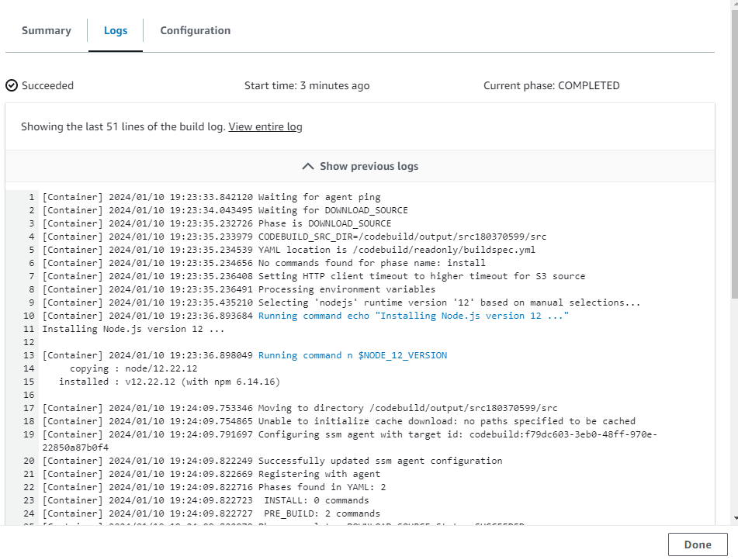Select the Logs tab
The image size is (738, 560).
[115, 30]
